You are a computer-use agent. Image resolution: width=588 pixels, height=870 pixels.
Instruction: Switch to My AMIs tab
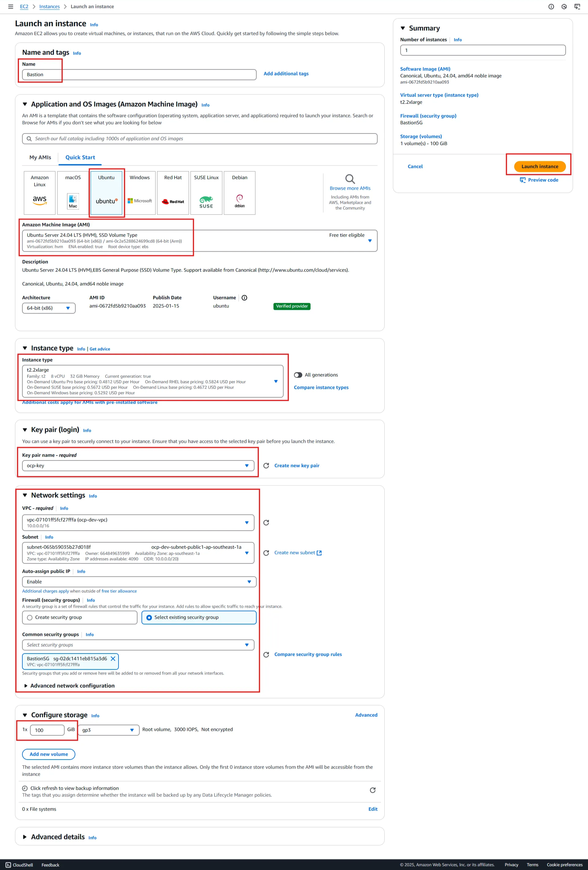(40, 157)
